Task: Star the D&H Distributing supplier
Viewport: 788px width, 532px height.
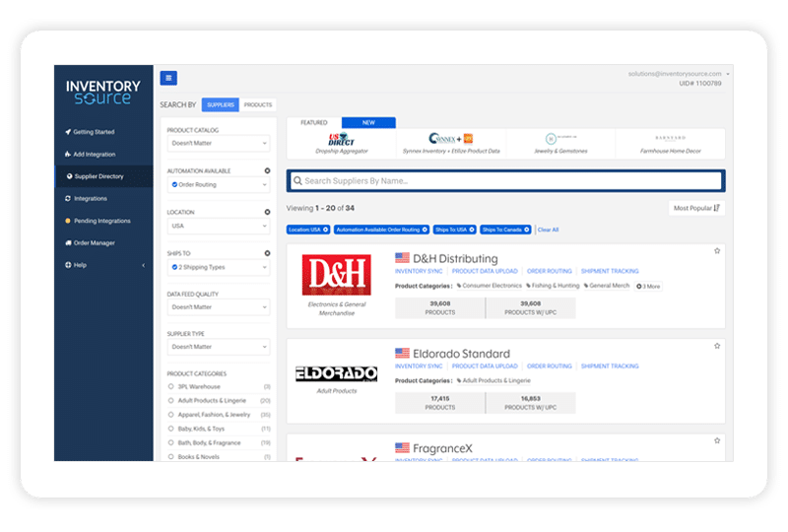Action: pos(717,251)
